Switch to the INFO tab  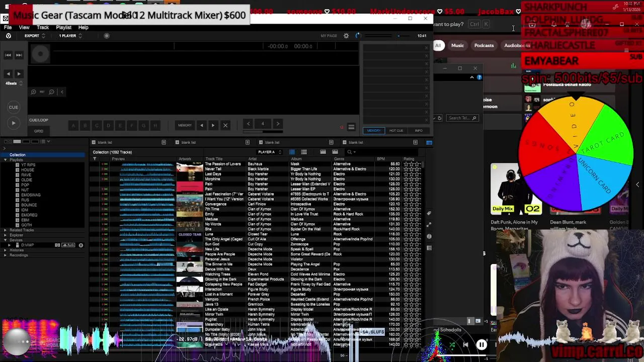click(x=419, y=131)
